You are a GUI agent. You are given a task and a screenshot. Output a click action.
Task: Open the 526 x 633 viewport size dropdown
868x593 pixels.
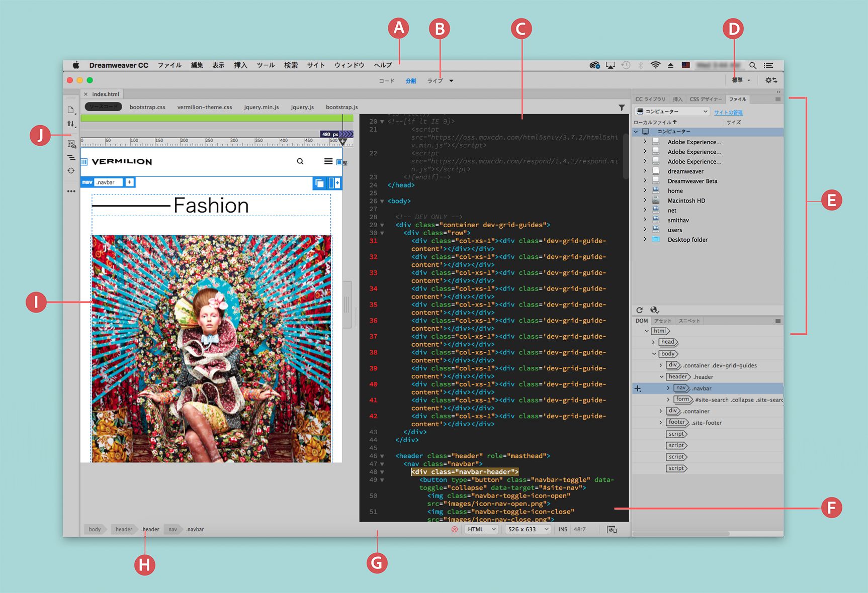(x=527, y=529)
